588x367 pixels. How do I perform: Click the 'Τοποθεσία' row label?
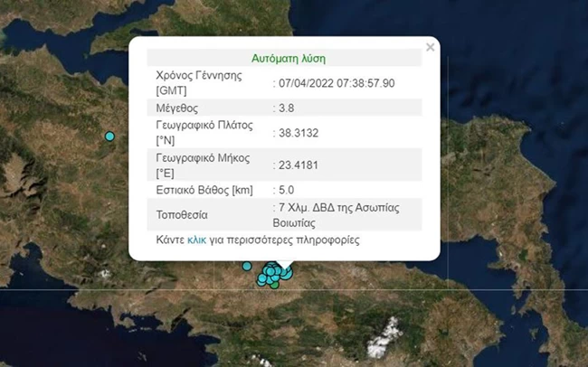(x=182, y=215)
